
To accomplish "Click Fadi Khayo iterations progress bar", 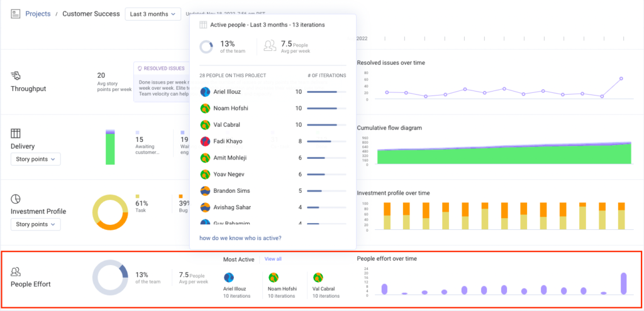I will [326, 141].
